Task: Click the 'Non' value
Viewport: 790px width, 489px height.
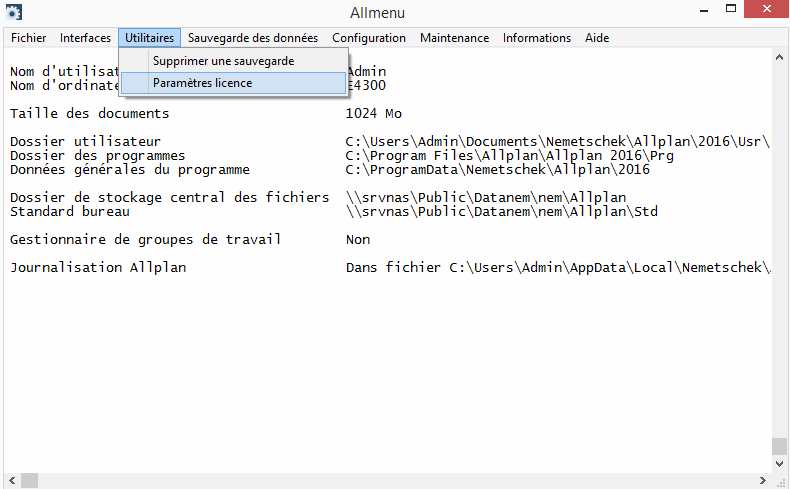Action: (x=358, y=240)
